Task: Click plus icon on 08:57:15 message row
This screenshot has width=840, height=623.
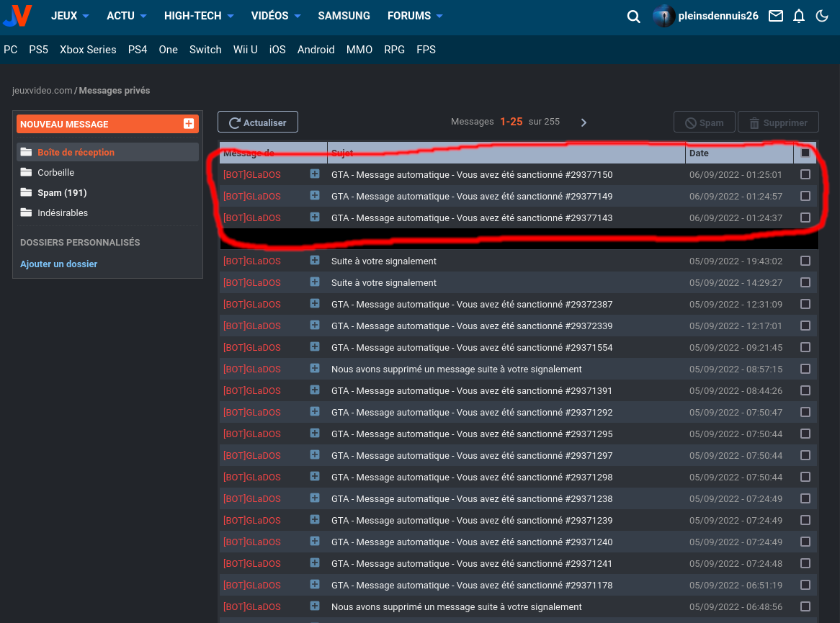Action: (315, 369)
